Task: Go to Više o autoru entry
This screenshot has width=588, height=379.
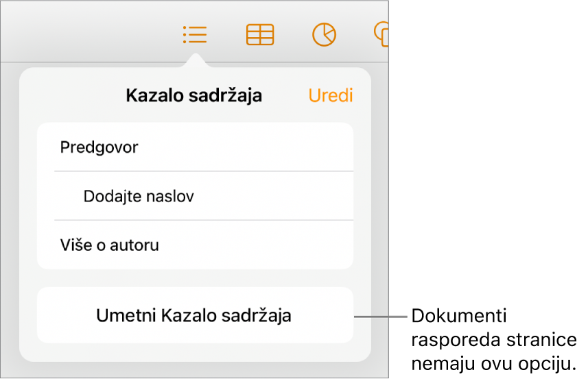Action: click(195, 245)
